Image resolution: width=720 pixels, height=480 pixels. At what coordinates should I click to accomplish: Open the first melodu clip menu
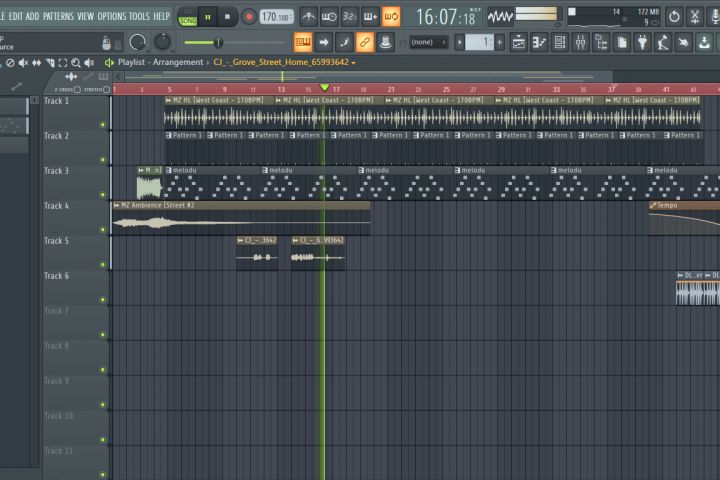169,170
